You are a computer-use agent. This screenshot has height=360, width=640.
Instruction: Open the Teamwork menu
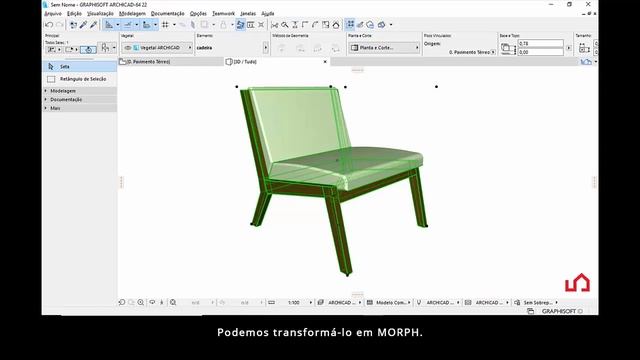[223, 13]
